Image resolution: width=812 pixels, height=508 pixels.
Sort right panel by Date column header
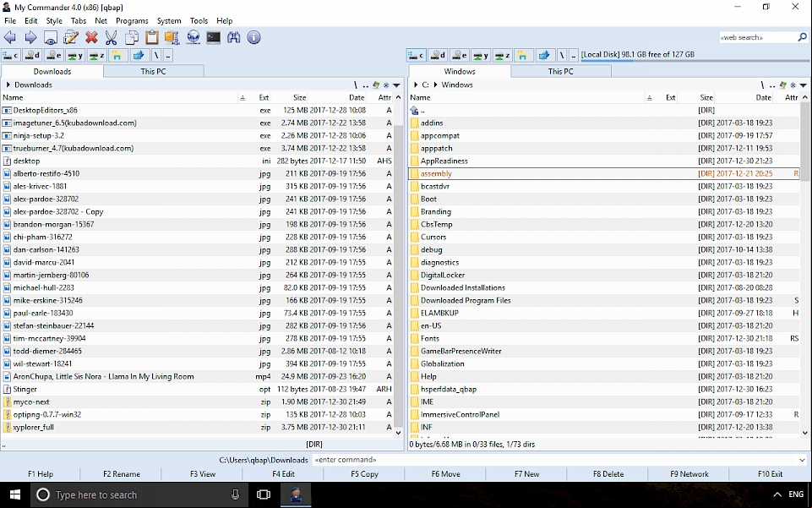(763, 97)
